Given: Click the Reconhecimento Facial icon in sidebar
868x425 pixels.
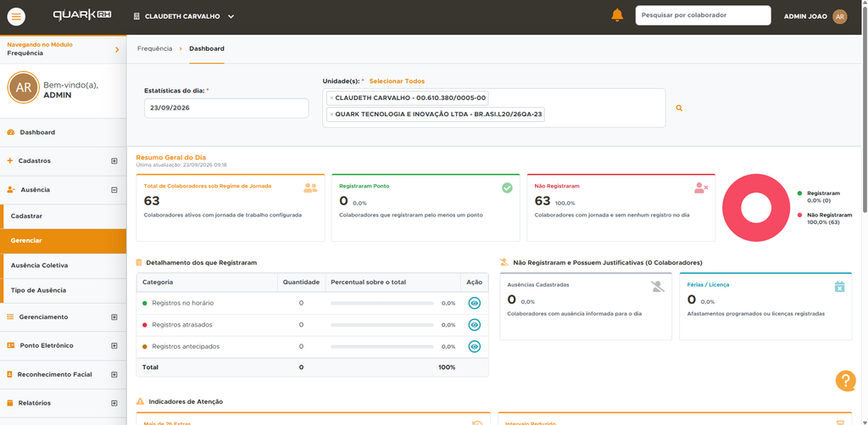Looking at the screenshot, I should pyautogui.click(x=9, y=374).
